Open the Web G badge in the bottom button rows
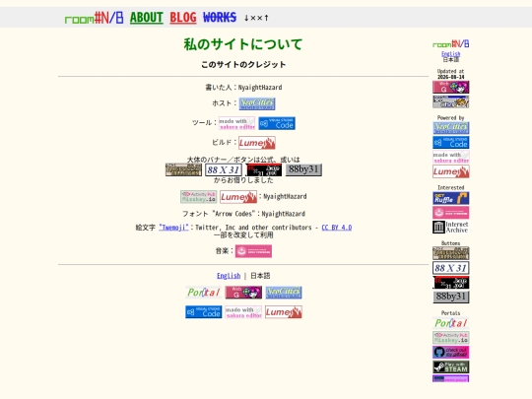Image resolution: width=532 pixels, height=399 pixels. [243, 293]
